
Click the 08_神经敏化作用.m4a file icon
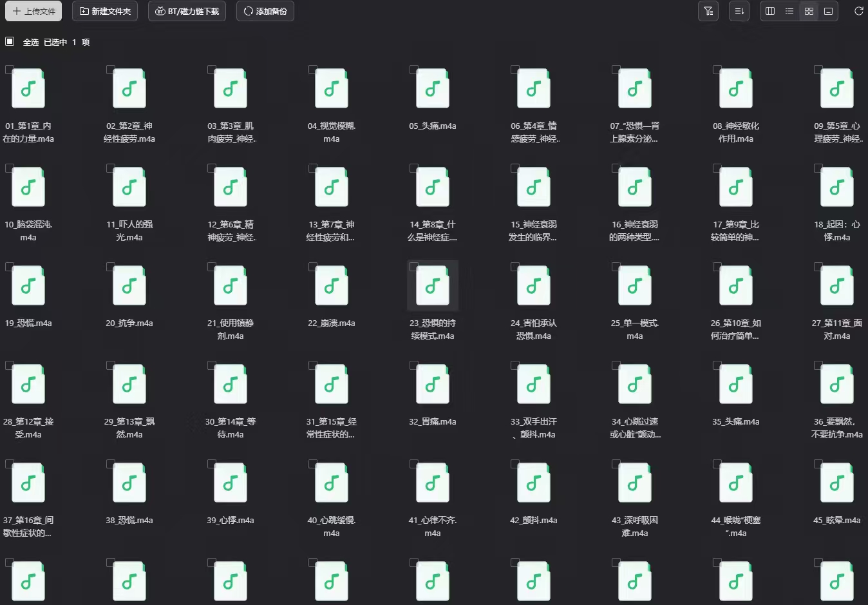pos(736,89)
